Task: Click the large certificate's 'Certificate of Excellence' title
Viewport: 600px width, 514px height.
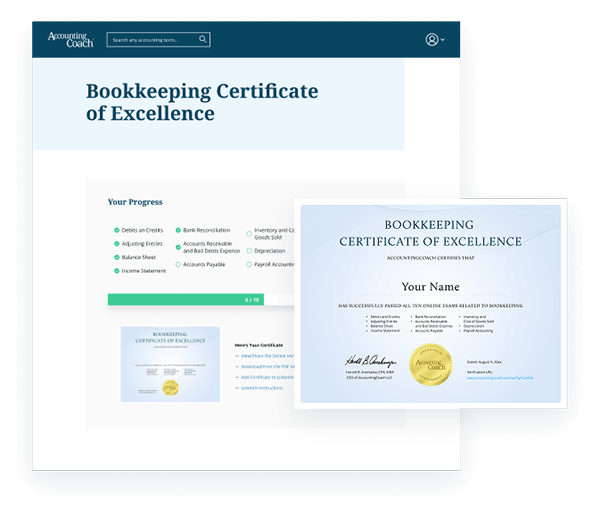Action: (x=430, y=241)
